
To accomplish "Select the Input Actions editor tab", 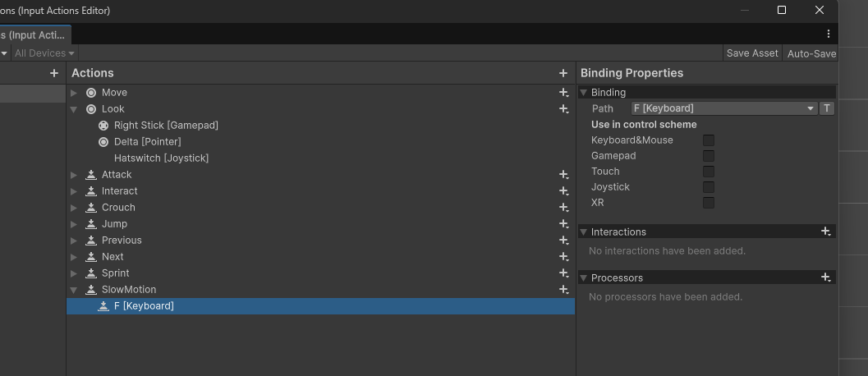I will [34, 34].
